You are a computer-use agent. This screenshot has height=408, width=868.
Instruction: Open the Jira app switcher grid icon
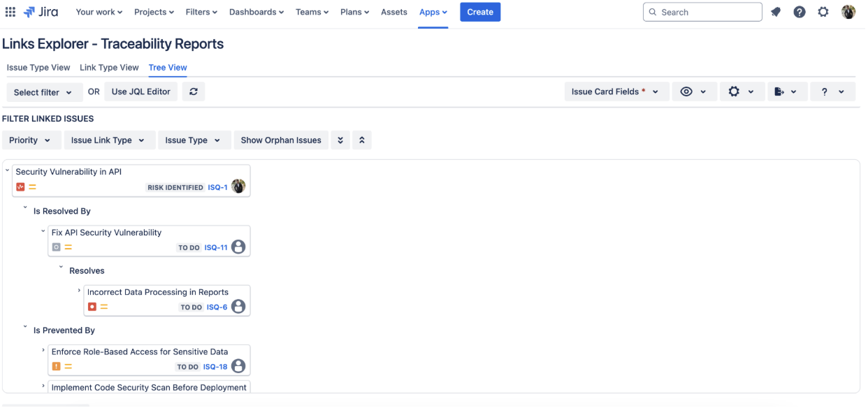point(10,12)
